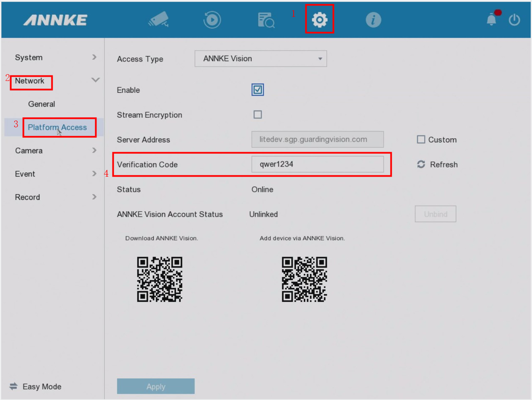
Task: Click the ANNKE logo
Action: 55,20
